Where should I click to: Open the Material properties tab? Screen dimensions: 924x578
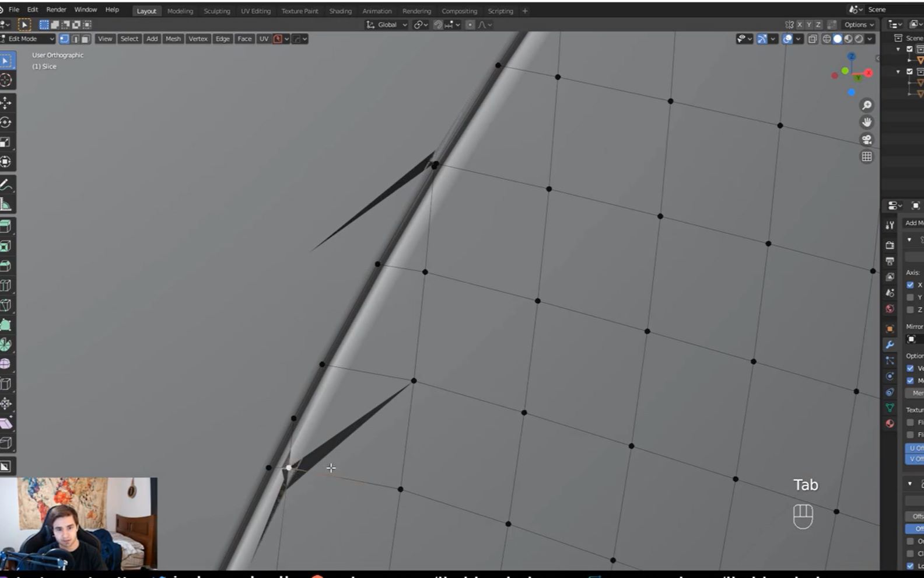[x=890, y=423]
